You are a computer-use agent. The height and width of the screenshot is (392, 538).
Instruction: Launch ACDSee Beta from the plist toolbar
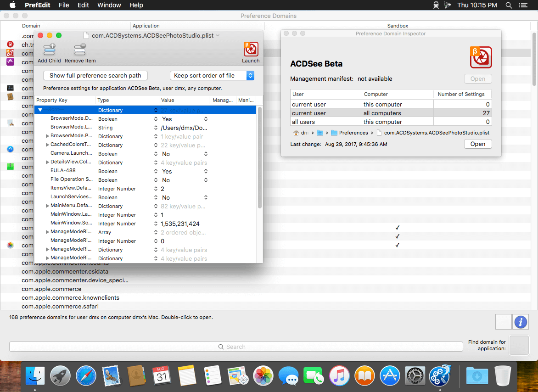(251, 49)
